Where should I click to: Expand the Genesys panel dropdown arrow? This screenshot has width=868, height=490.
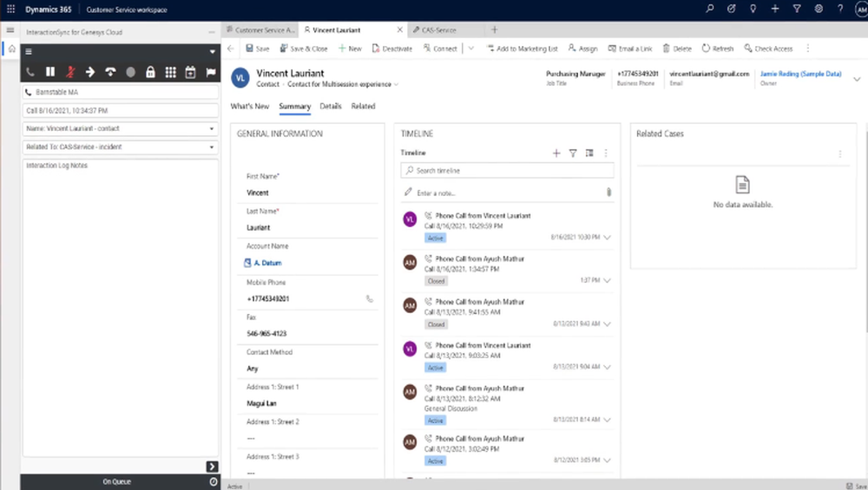pos(212,51)
